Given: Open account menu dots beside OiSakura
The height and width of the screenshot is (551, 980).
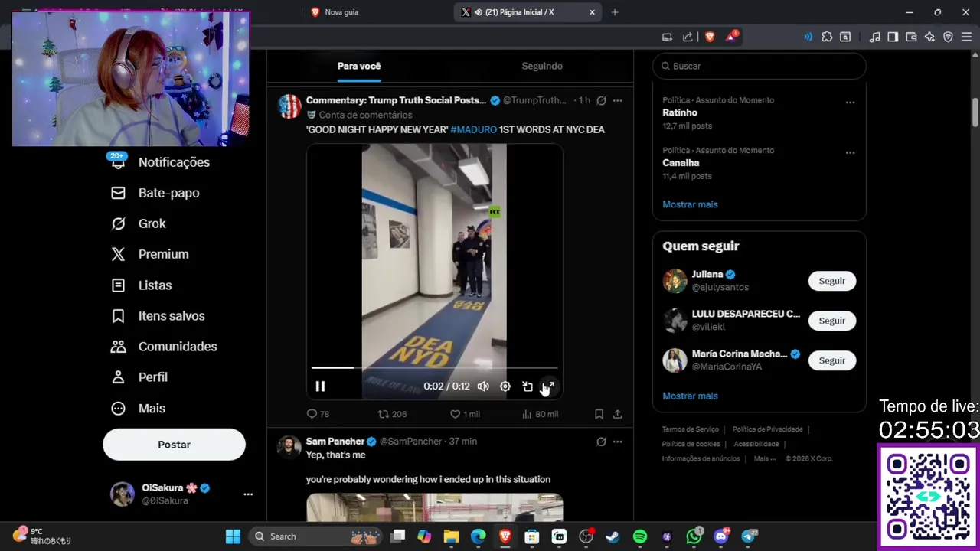Looking at the screenshot, I should pos(248,494).
